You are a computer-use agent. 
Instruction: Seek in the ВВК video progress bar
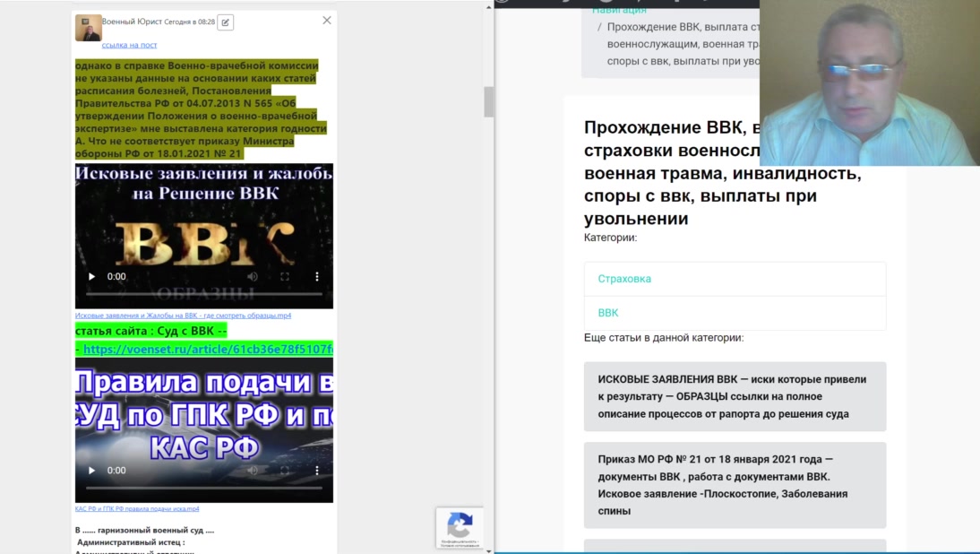coord(204,293)
